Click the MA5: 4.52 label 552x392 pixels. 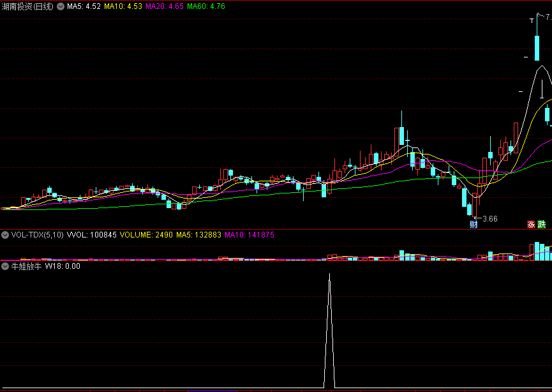coord(84,6)
